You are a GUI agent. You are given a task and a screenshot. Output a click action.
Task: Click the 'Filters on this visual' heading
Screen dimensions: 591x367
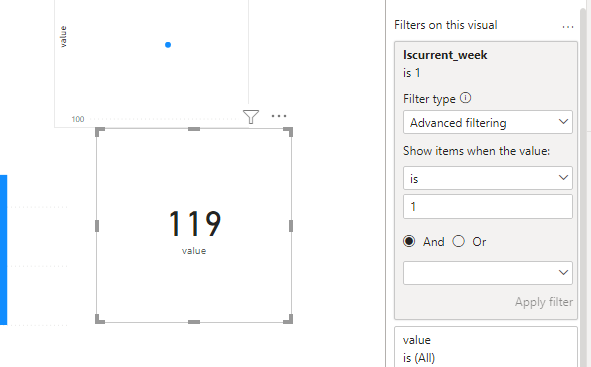click(446, 25)
